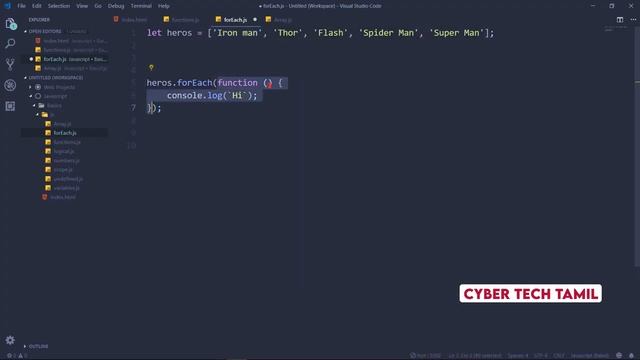Click the yellow lightbulb code action icon
640x360 pixels.
(x=151, y=68)
